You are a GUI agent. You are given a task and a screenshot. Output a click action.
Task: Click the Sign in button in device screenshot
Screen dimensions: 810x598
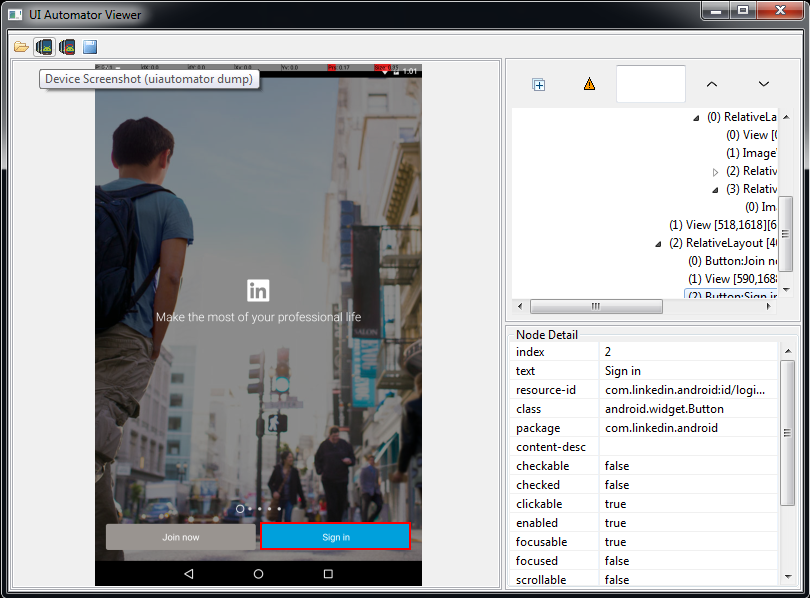(336, 537)
